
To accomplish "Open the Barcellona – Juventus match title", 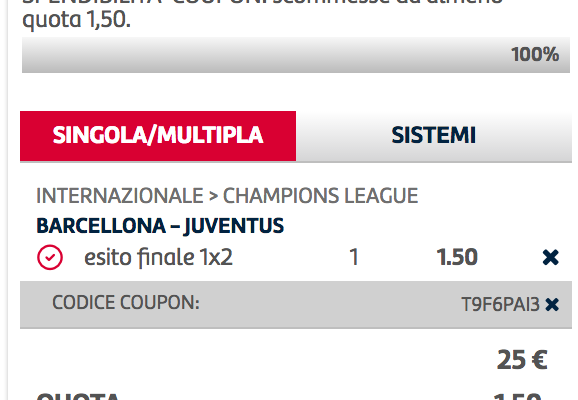I will tap(160, 226).
